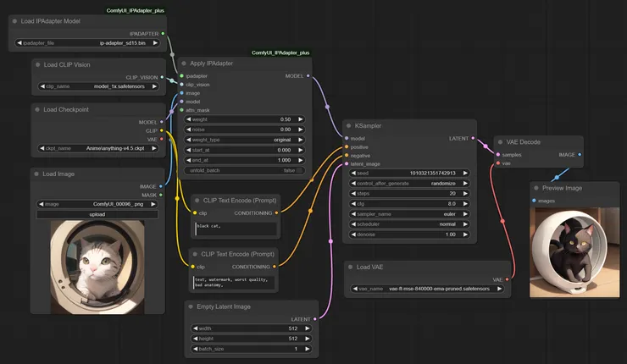Viewport: 627px width, 364px height.
Task: Click the VAE Decode node collapse dot
Action: (x=502, y=142)
